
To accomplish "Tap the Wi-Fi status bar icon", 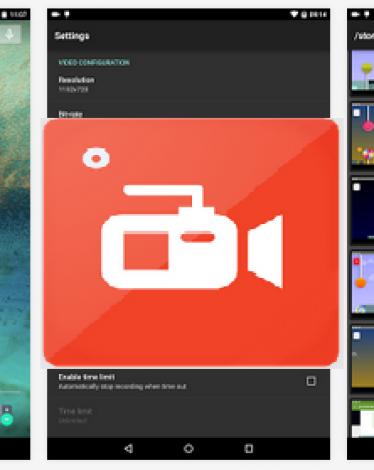I will tap(294, 14).
